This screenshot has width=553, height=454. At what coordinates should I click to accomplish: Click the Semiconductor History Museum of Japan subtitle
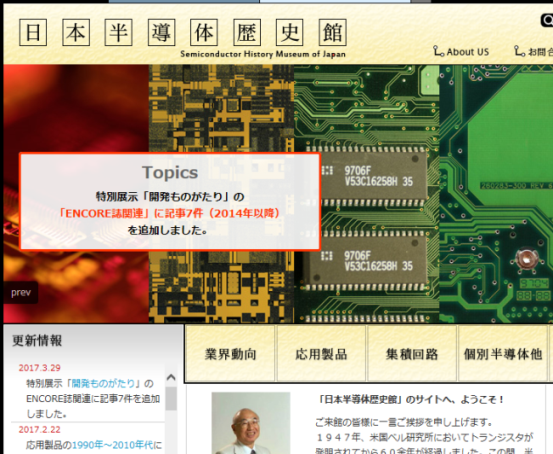tap(263, 54)
